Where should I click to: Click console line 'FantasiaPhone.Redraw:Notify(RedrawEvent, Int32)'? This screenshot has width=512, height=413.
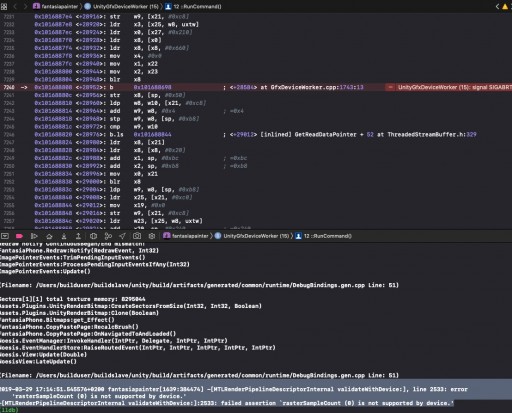tap(79, 250)
